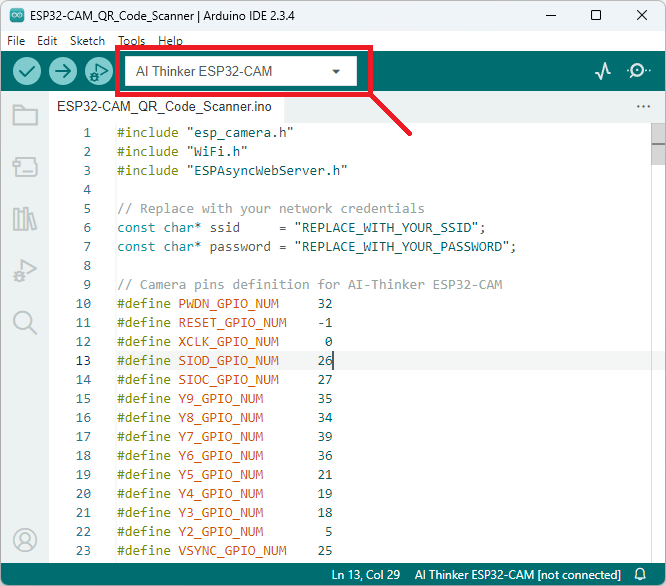Show notifications via the bell icon
666x586 pixels.
(x=640, y=575)
